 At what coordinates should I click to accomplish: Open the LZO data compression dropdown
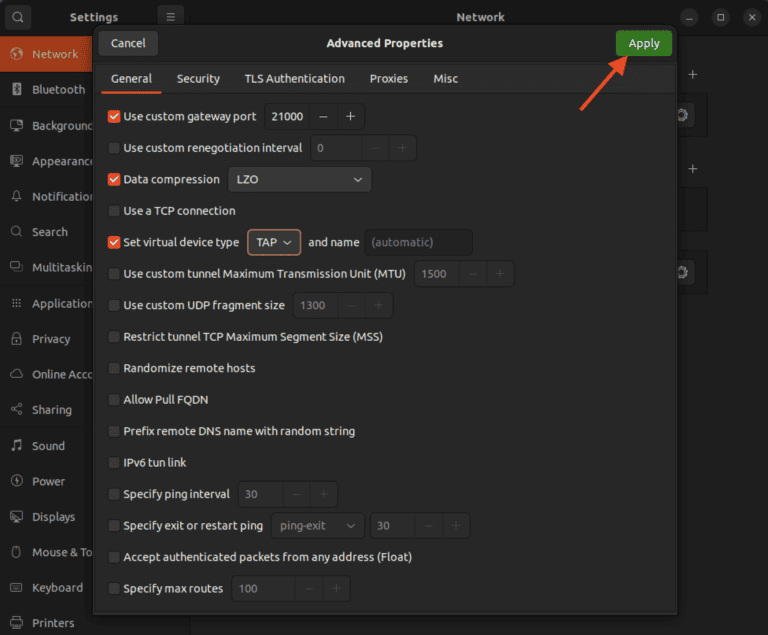tap(298, 180)
